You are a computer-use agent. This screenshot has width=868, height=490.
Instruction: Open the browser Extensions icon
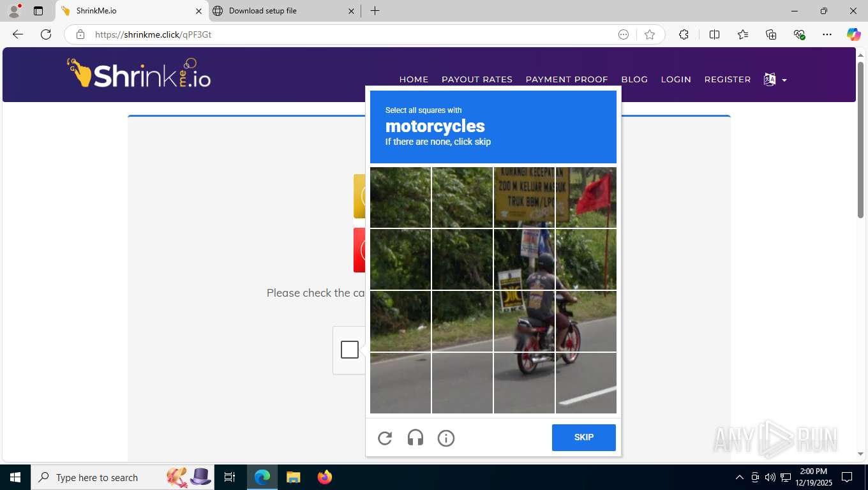pyautogui.click(x=684, y=34)
